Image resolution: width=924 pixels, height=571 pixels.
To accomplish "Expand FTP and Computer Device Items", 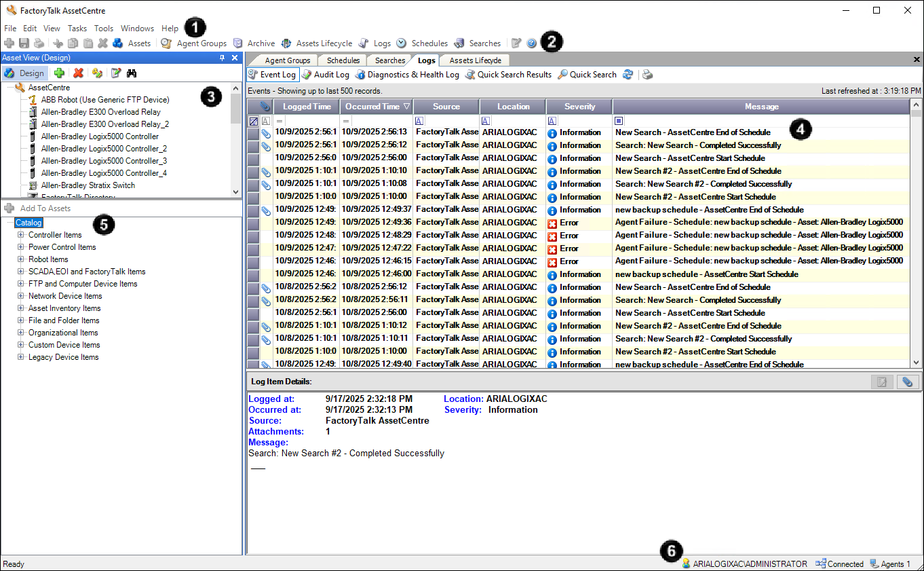I will pos(21,284).
